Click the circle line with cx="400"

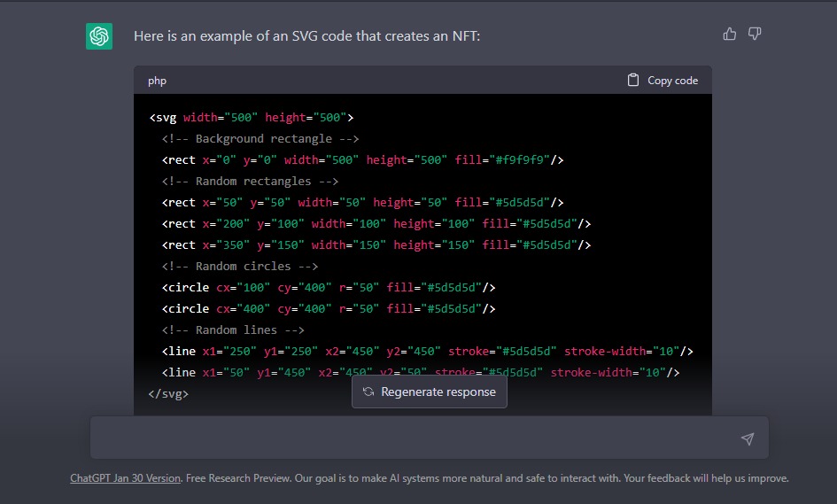(x=329, y=309)
